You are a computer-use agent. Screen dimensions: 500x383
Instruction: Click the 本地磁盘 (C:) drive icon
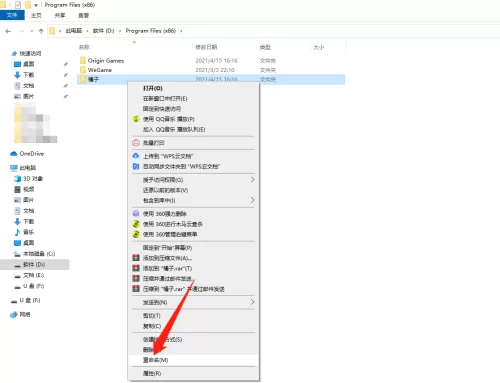17,254
